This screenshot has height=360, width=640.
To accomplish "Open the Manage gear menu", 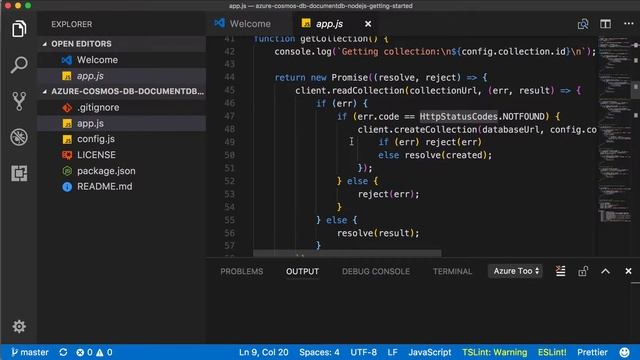I will [19, 326].
